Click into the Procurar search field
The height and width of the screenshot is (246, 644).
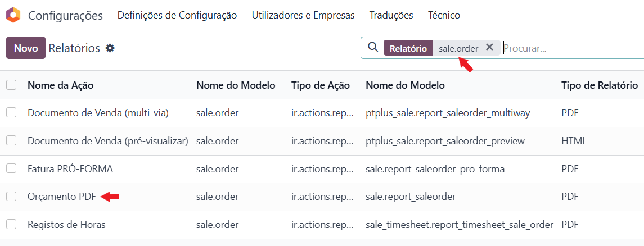[571, 48]
